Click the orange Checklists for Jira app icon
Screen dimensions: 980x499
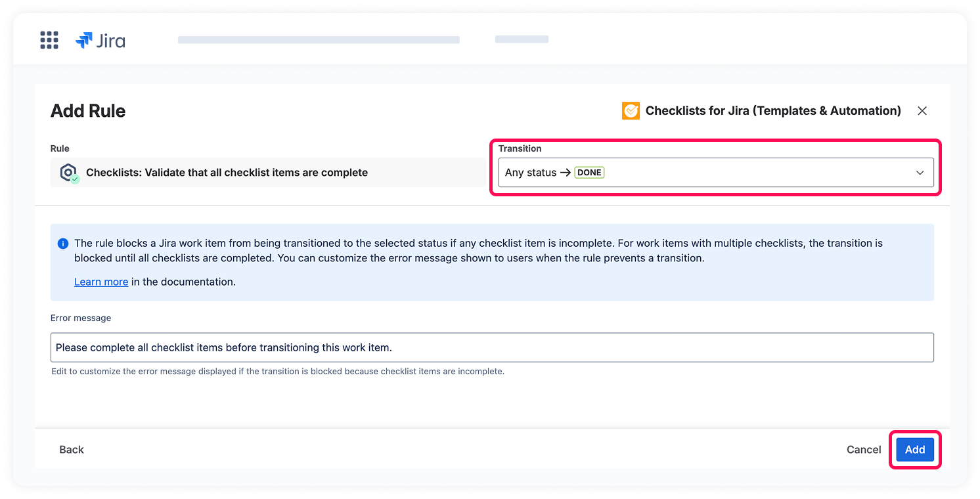pyautogui.click(x=631, y=111)
